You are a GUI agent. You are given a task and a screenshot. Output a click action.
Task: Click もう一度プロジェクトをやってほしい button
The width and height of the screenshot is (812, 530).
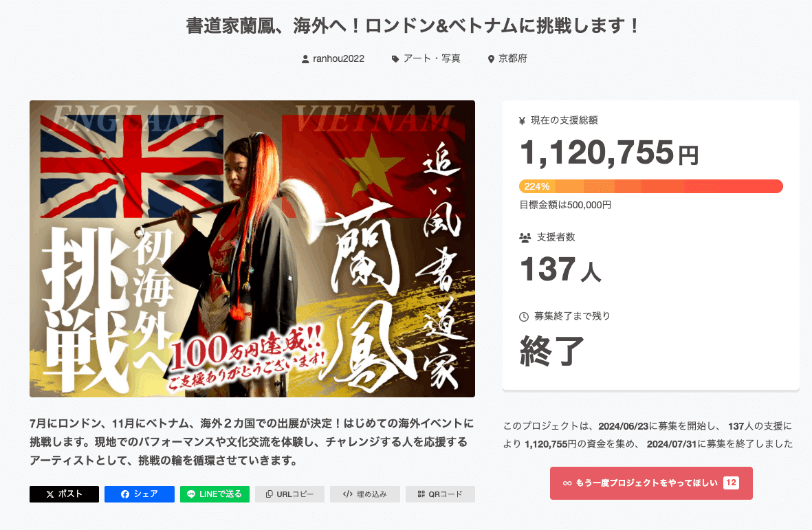click(x=651, y=483)
